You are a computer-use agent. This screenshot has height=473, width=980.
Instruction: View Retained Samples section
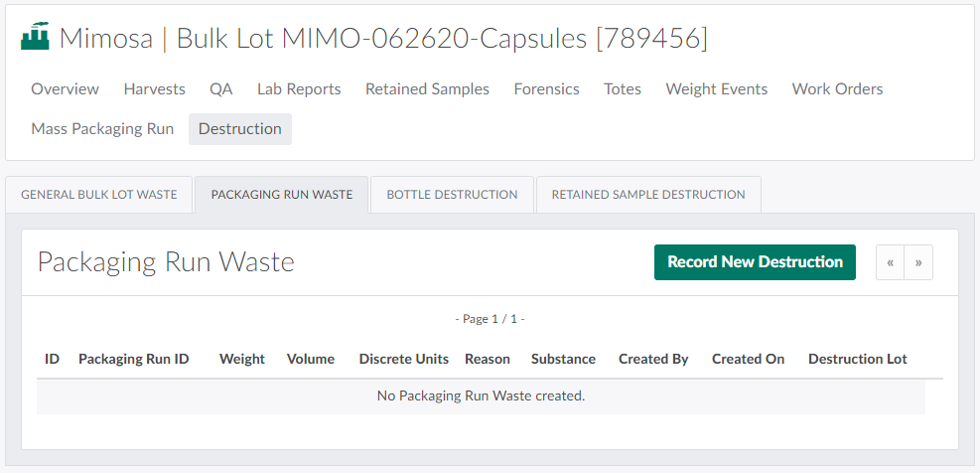click(427, 89)
